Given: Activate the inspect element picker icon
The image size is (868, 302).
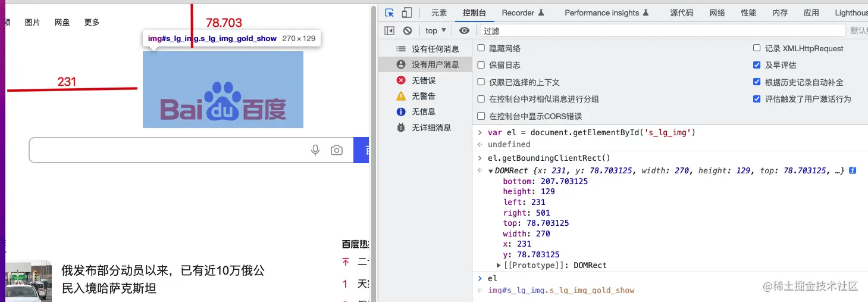Looking at the screenshot, I should click(390, 13).
